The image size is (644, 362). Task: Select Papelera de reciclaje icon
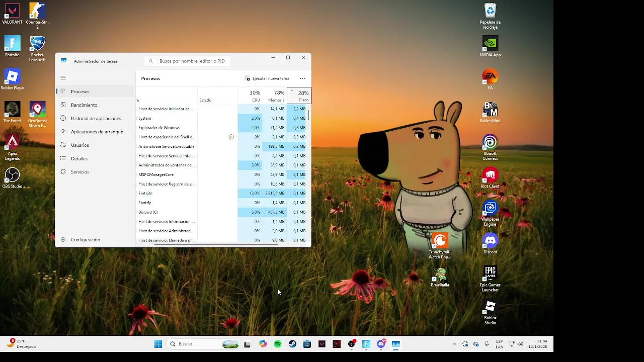pyautogui.click(x=490, y=16)
